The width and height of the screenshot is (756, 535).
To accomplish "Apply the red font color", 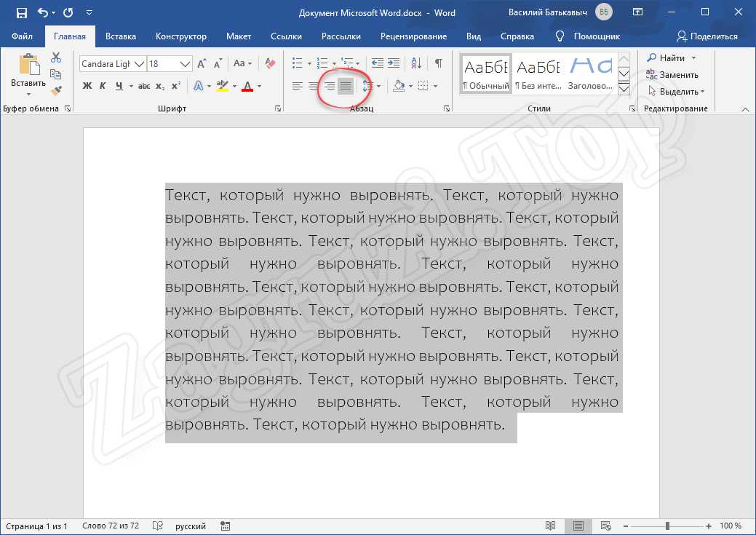I will [x=247, y=87].
